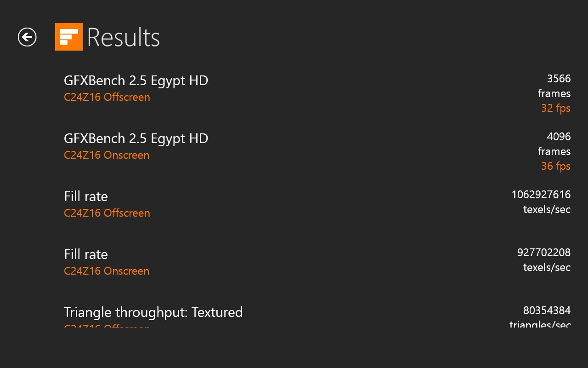Click the 32 fps value
The width and height of the screenshot is (588, 368).
coord(555,108)
